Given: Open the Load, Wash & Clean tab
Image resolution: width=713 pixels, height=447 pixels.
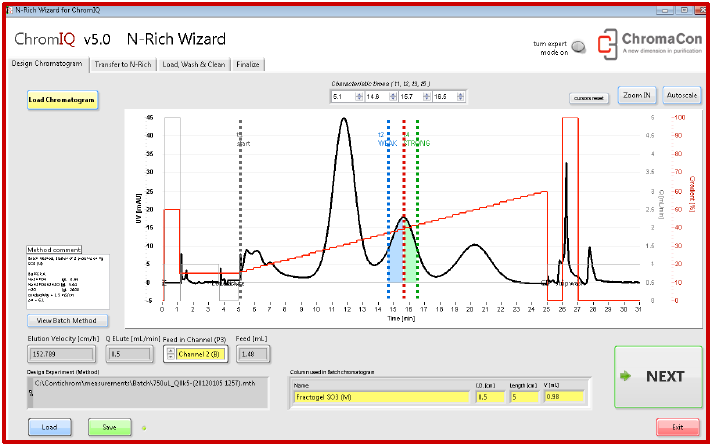Looking at the screenshot, I should tap(193, 64).
